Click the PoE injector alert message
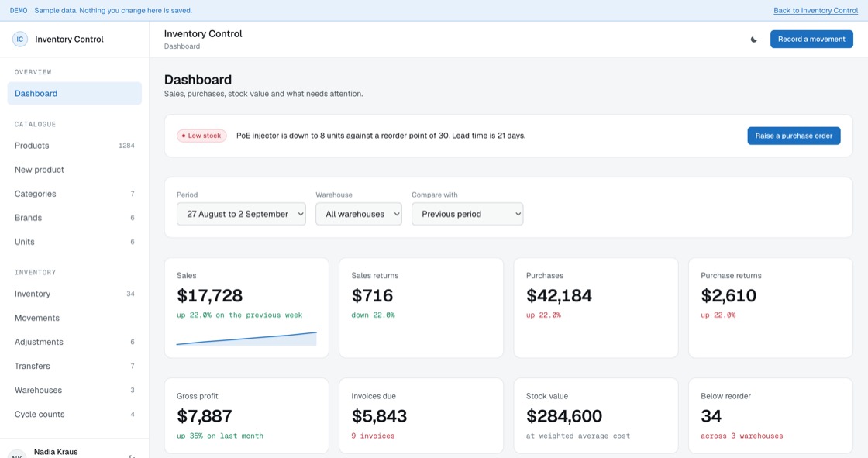The width and height of the screenshot is (868, 458). pos(381,136)
